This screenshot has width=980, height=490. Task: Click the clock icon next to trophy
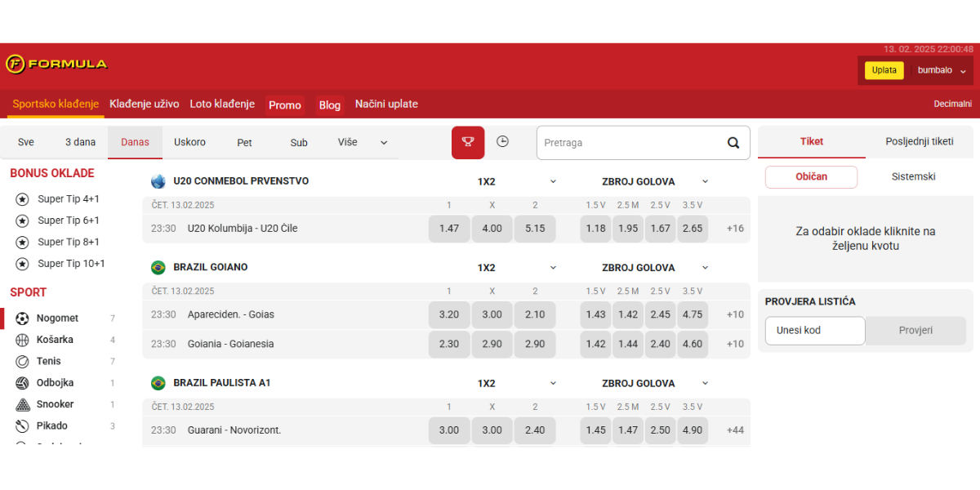[502, 142]
